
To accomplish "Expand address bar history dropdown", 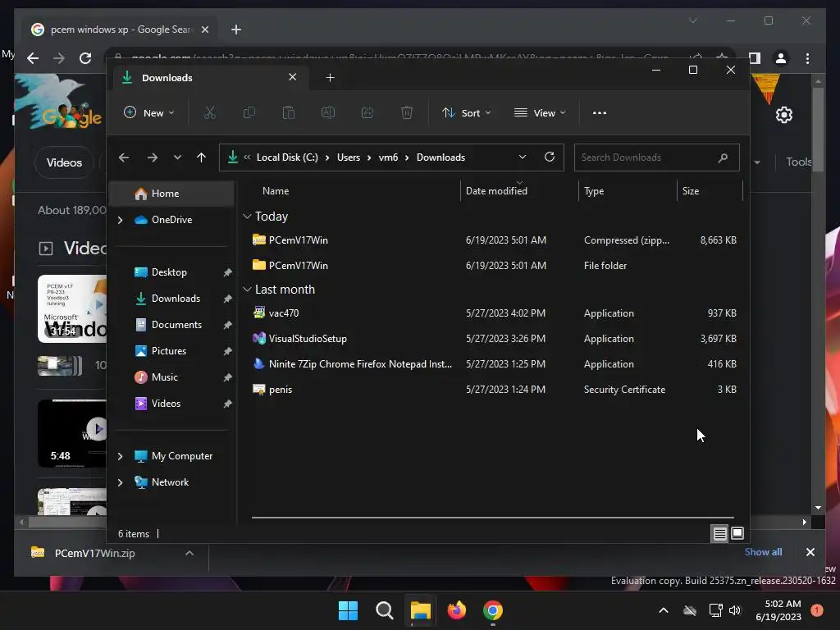I will point(523,157).
